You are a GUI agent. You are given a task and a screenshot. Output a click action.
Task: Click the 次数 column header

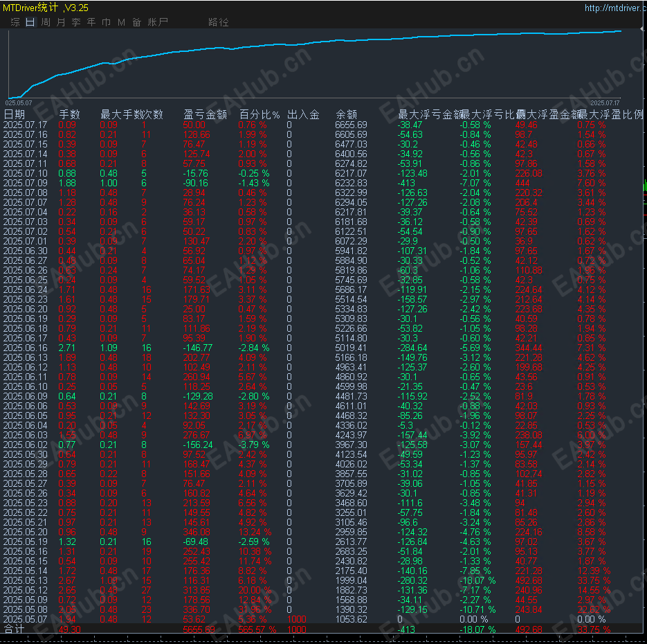153,114
